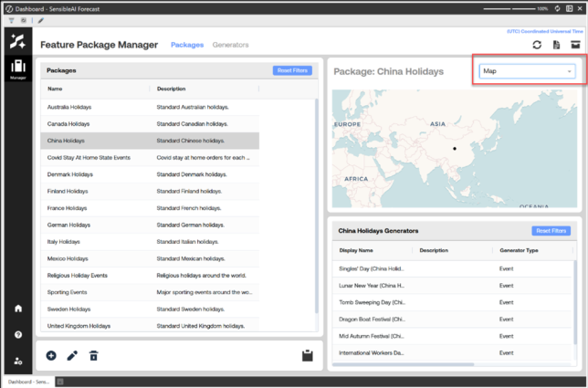Sort by Generator Type column header

[x=519, y=250]
